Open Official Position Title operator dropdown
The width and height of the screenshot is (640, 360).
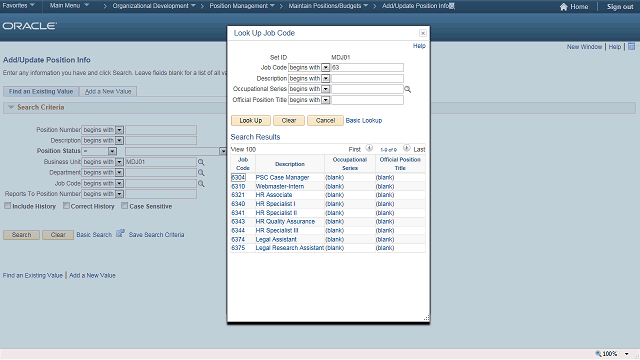pyautogui.click(x=325, y=100)
